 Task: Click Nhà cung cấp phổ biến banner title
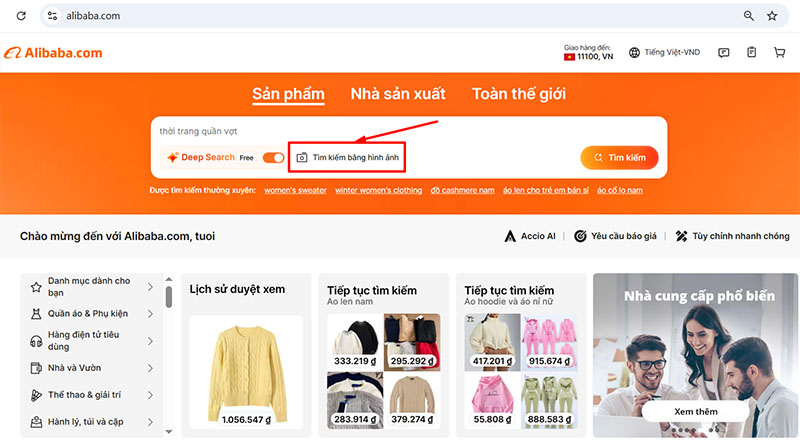pos(699,296)
